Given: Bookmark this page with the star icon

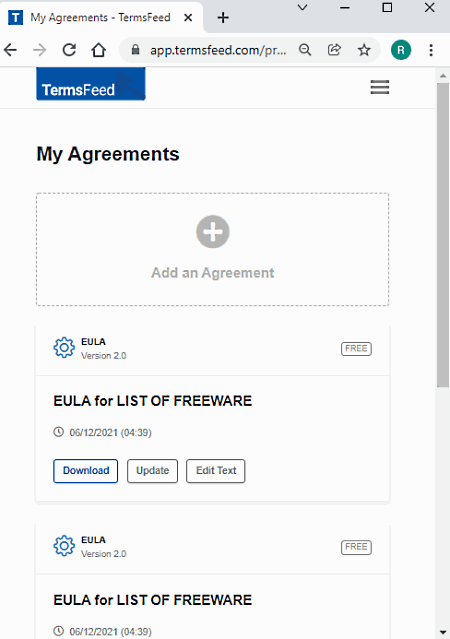Looking at the screenshot, I should [x=364, y=50].
